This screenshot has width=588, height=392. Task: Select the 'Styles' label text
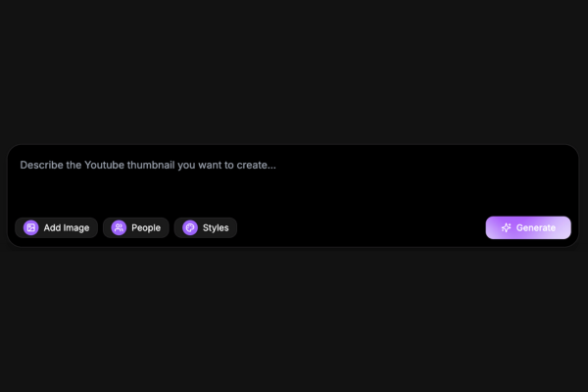point(216,227)
